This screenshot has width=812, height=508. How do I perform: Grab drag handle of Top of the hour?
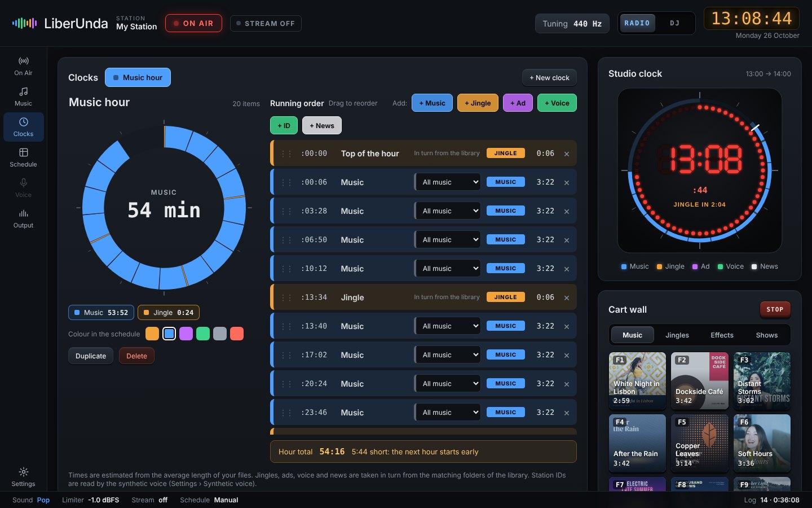(286, 154)
